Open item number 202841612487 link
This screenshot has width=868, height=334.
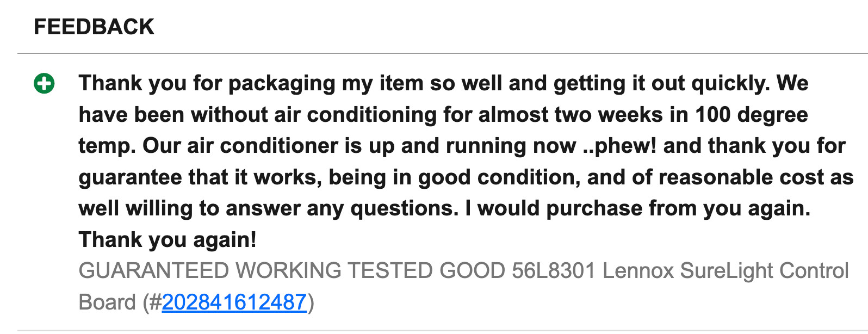[x=234, y=302]
